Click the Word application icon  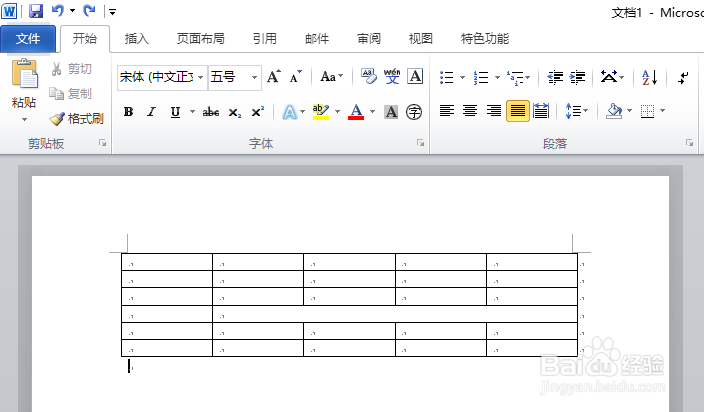coord(9,11)
